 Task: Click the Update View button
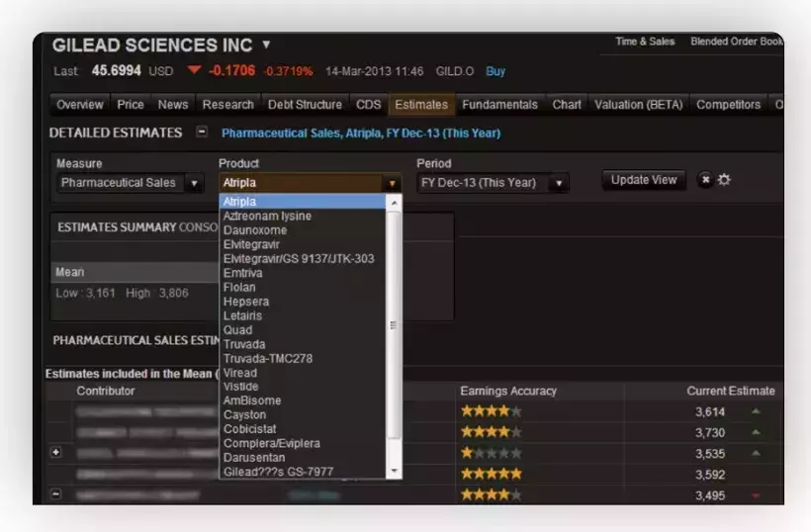point(644,180)
